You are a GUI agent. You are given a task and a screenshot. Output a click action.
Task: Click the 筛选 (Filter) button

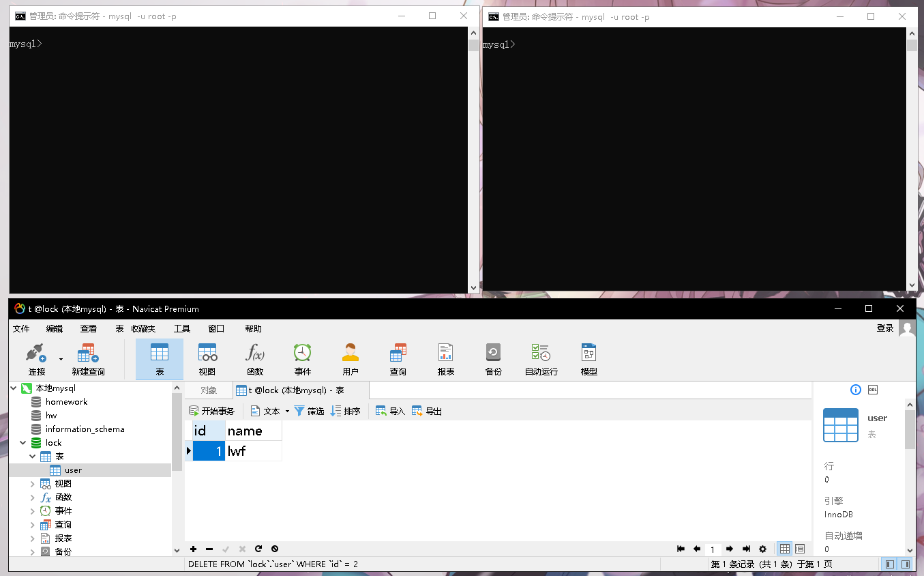click(309, 411)
